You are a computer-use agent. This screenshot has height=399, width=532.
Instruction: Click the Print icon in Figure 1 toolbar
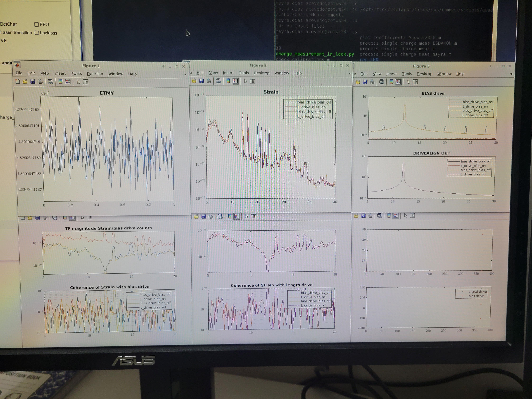point(40,82)
